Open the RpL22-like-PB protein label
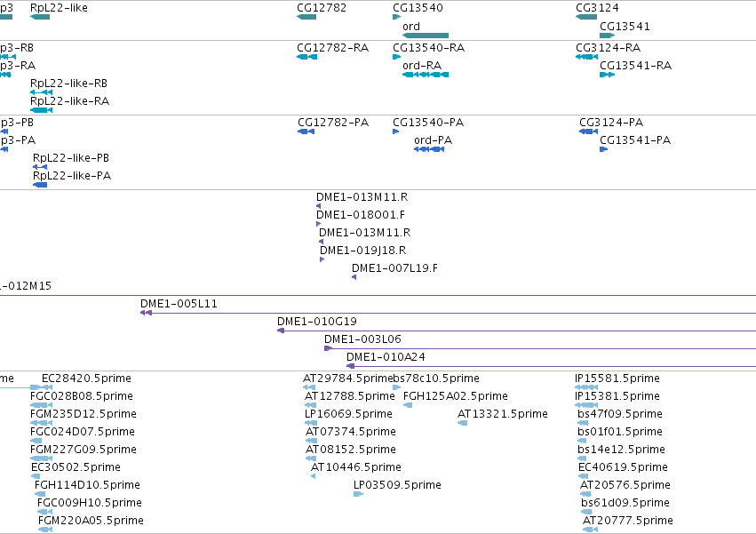756x534 pixels. click(71, 158)
